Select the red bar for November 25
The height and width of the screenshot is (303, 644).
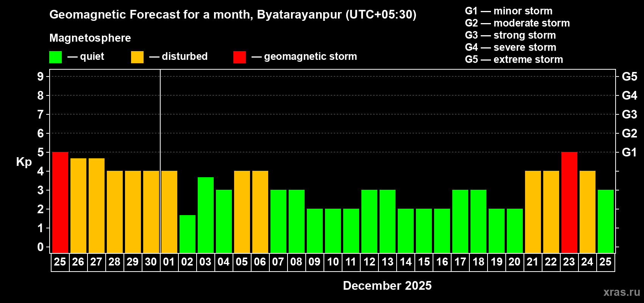(x=60, y=203)
